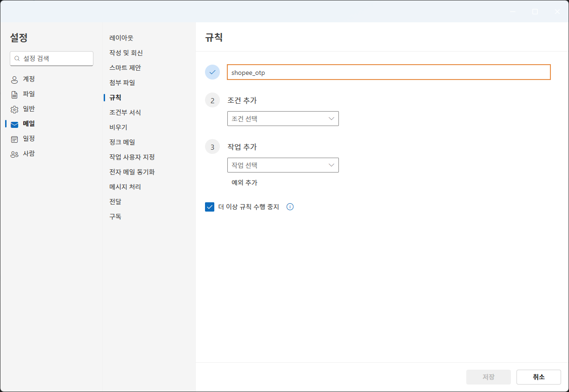Image resolution: width=569 pixels, height=392 pixels.
Task: Click the Mail envelope icon
Action: [14, 124]
